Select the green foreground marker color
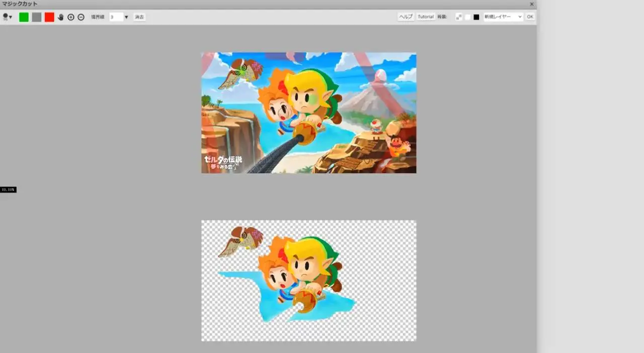The width and height of the screenshot is (644, 353). pos(24,17)
